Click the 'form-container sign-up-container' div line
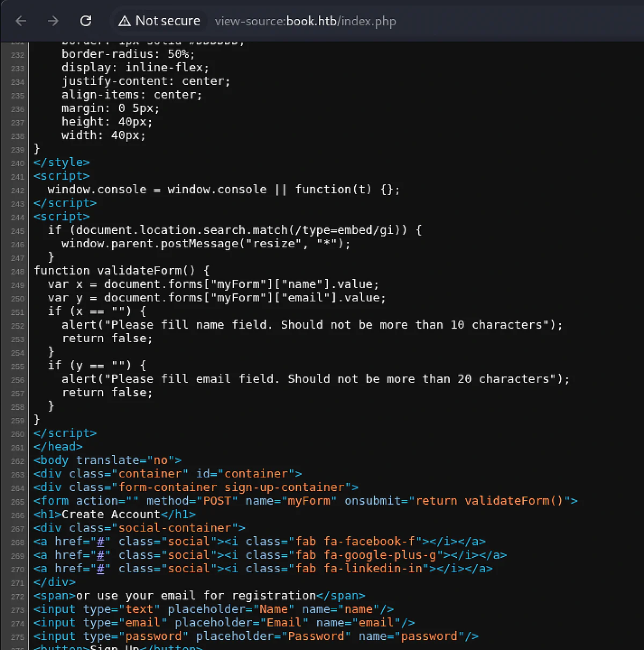 (196, 487)
